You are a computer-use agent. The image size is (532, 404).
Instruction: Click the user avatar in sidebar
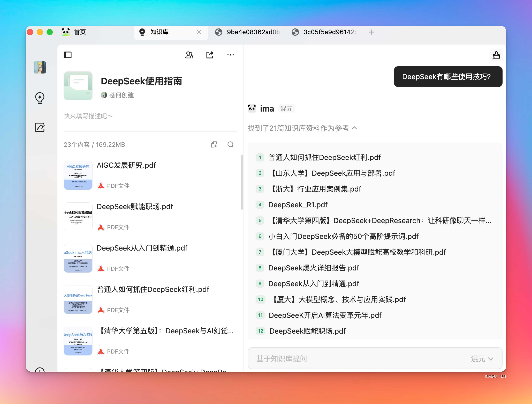coord(40,67)
